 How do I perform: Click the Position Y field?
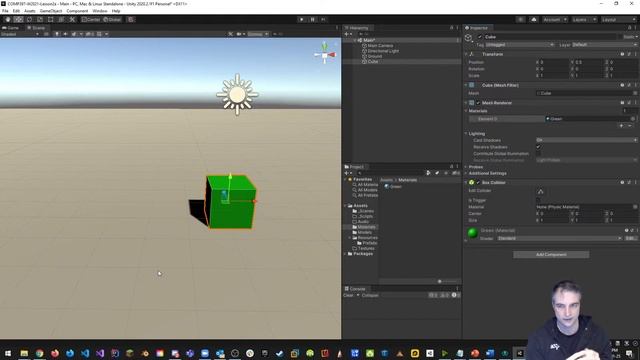tap(589, 62)
